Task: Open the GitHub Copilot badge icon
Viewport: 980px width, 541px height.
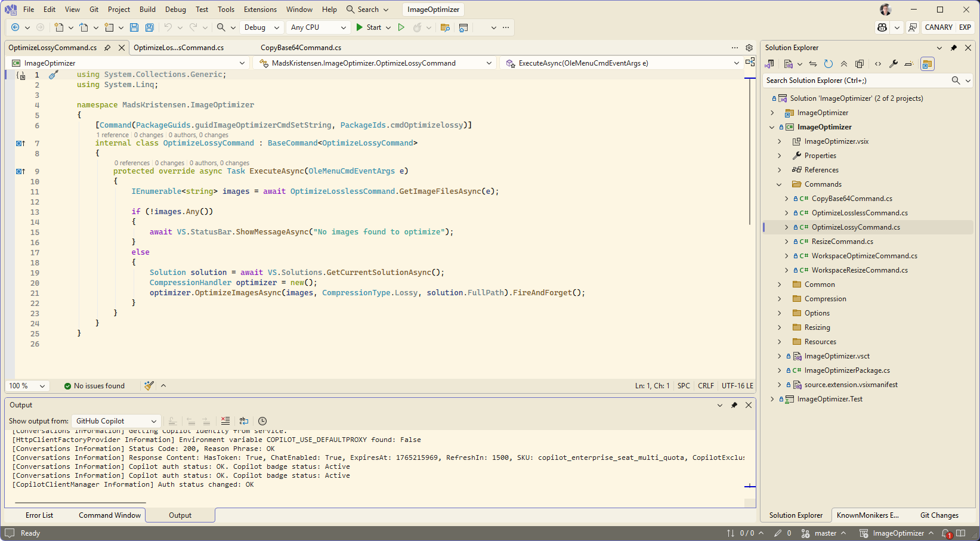Action: coord(882,27)
